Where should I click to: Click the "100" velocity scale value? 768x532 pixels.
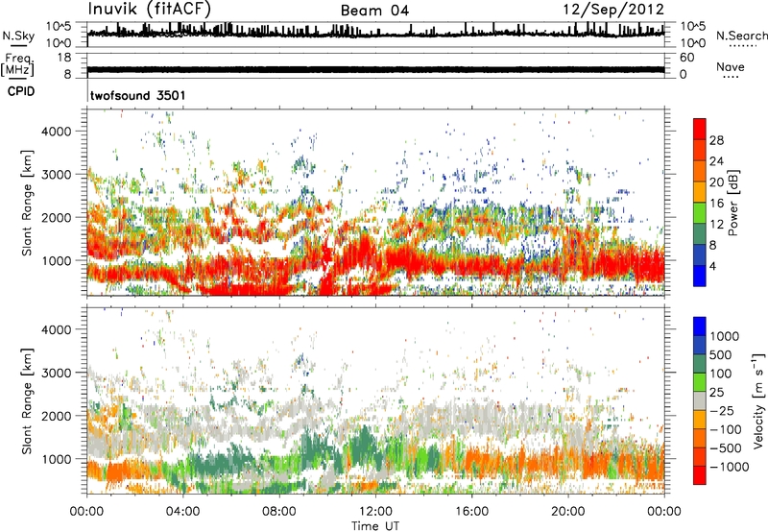point(721,374)
